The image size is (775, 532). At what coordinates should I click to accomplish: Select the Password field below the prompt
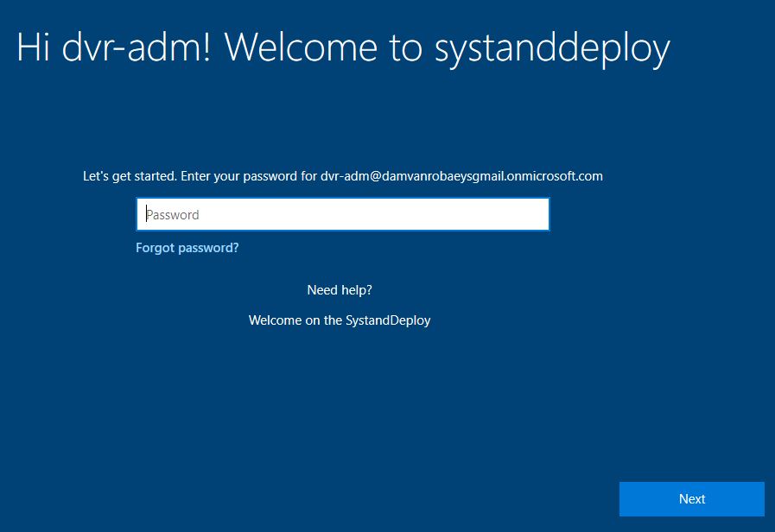click(x=343, y=213)
